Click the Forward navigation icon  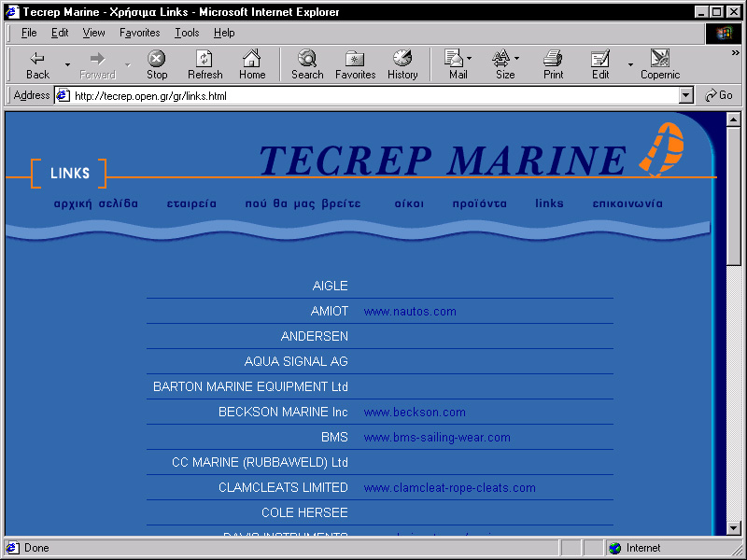[97, 64]
